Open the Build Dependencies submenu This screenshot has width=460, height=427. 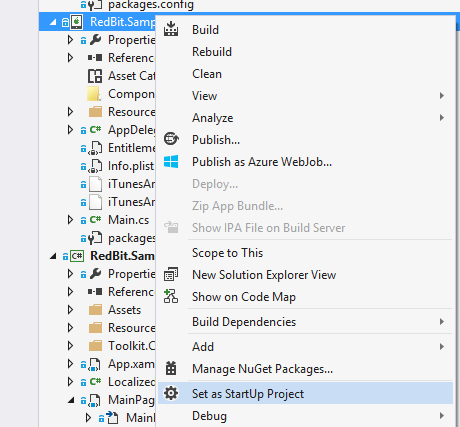point(305,322)
